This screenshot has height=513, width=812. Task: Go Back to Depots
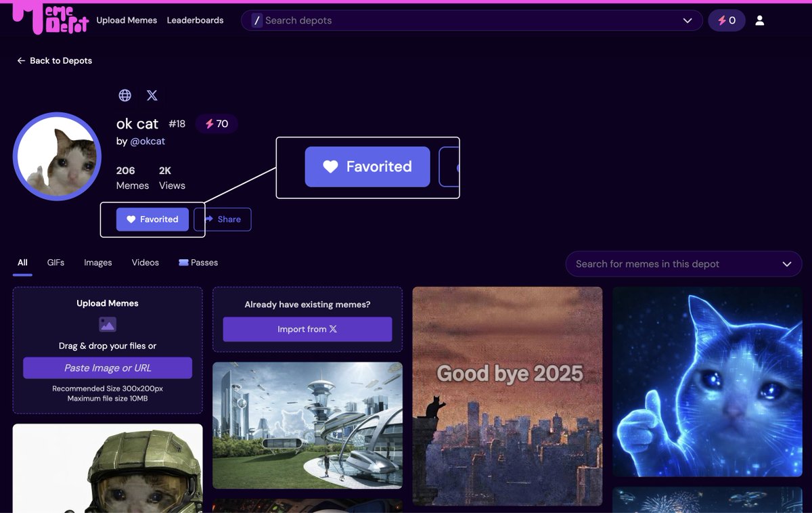55,61
